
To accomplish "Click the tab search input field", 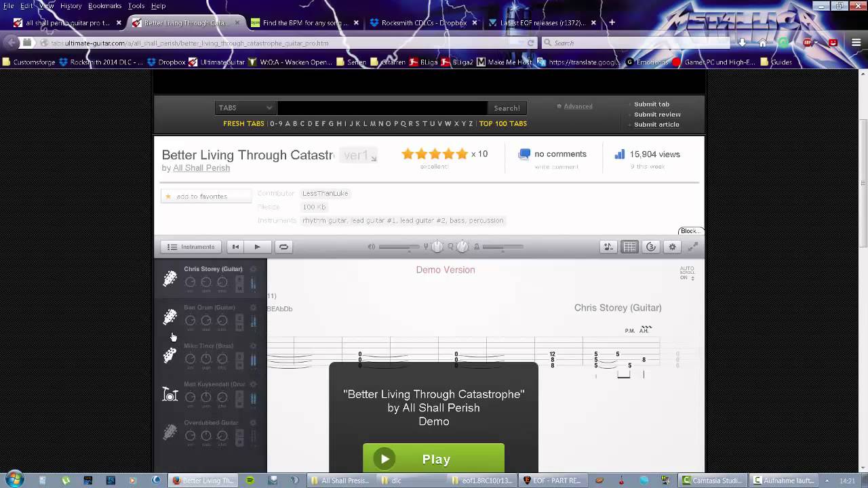I will click(x=382, y=108).
